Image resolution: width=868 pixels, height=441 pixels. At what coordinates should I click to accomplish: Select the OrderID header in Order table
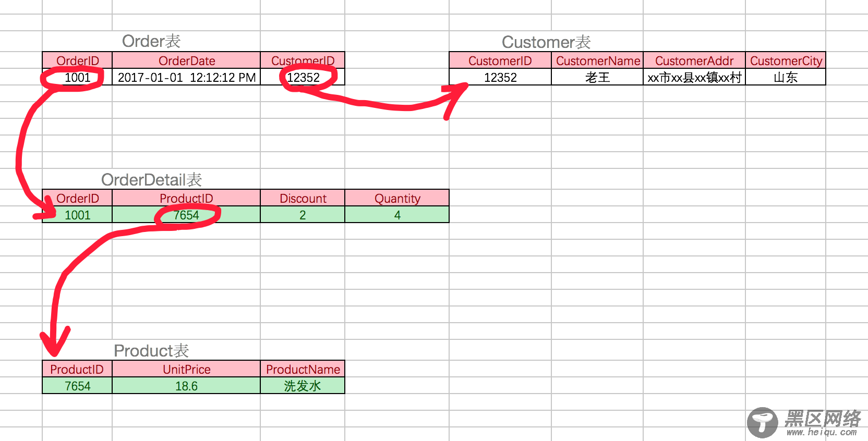click(x=77, y=60)
